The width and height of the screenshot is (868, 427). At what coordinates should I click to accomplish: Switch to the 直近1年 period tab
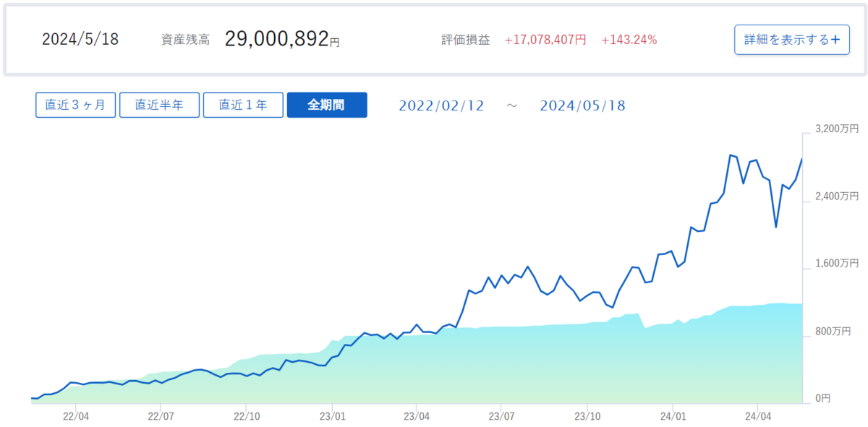(x=243, y=105)
